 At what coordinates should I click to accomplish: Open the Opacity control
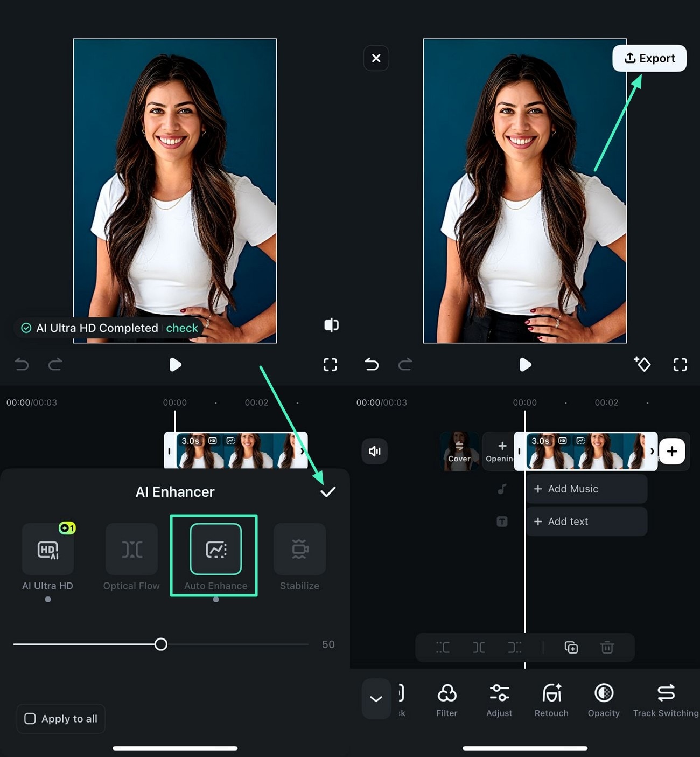tap(603, 699)
